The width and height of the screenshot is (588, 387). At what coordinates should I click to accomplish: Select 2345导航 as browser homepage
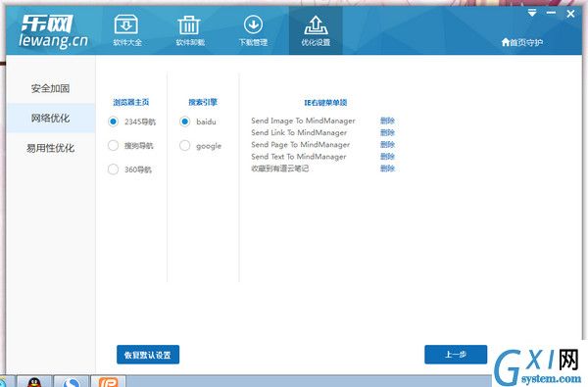[113, 121]
